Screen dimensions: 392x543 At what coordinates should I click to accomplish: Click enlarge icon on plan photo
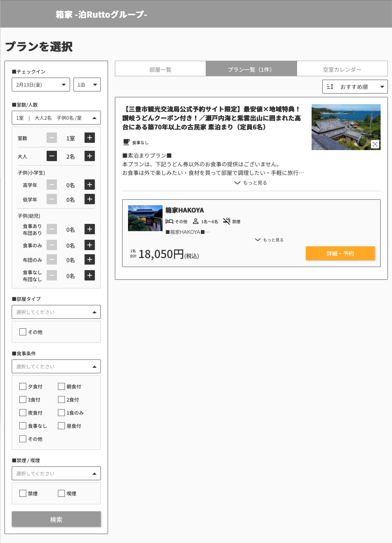[375, 144]
